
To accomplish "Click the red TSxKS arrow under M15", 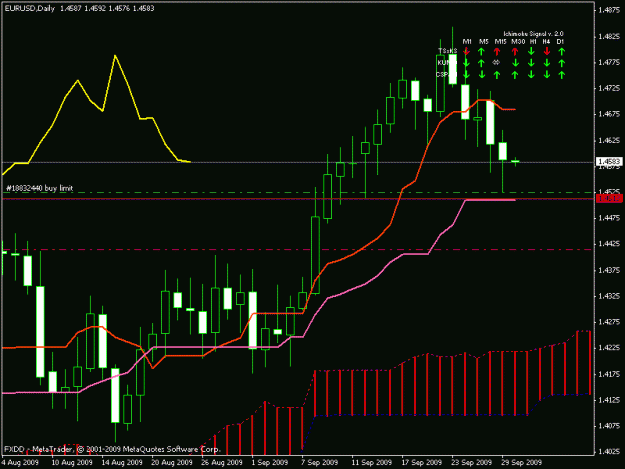I will pos(497,51).
